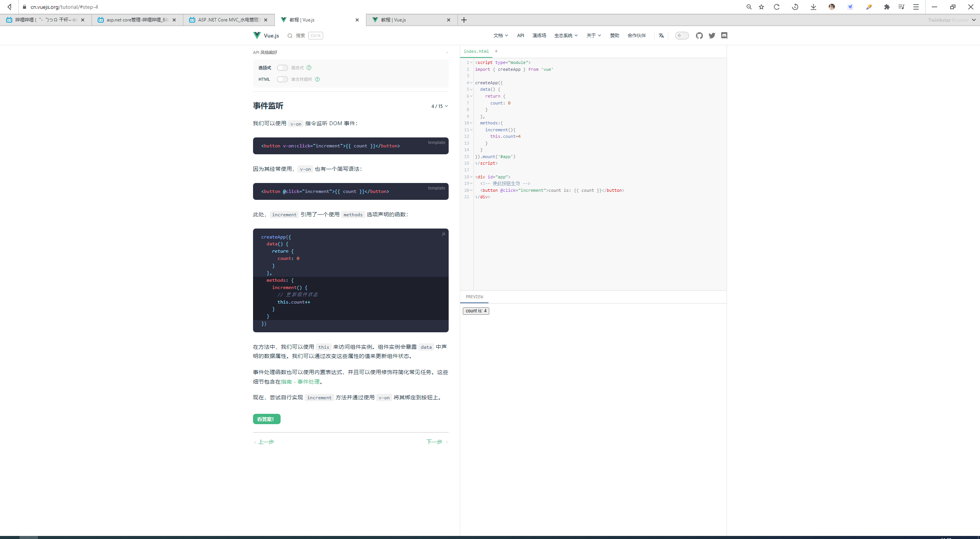980x539 pixels.
Task: Fold code at line 18 div app
Action: click(471, 177)
